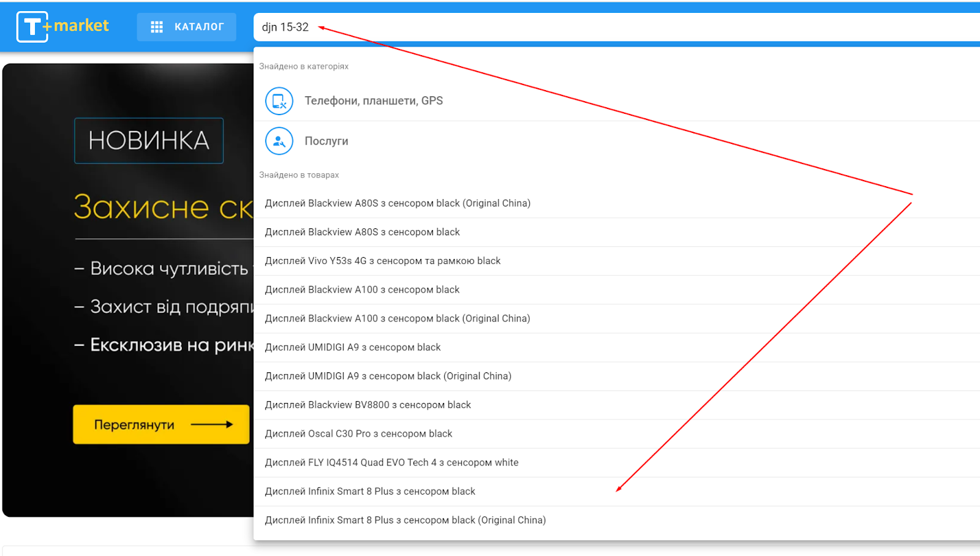Image resolution: width=980 pixels, height=556 pixels.
Task: Pick 'Дисплей Blackview A100 з сенсором black'
Action: coord(617,290)
